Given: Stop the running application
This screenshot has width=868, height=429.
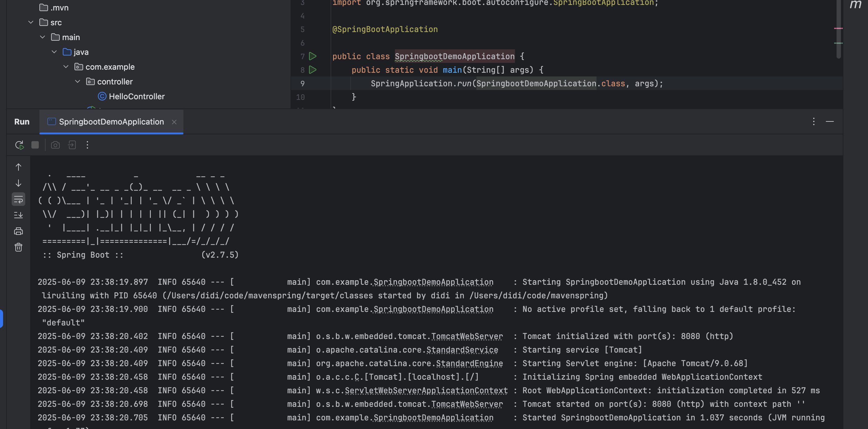Looking at the screenshot, I should pyautogui.click(x=35, y=145).
